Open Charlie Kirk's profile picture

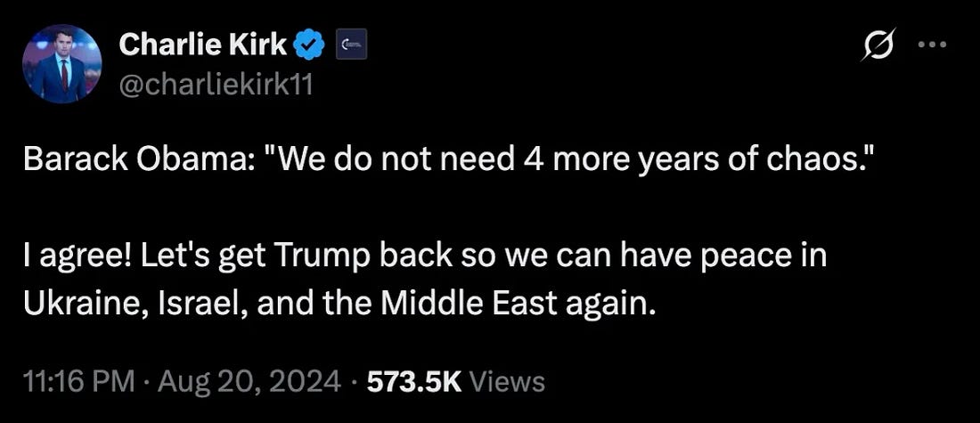coord(61,63)
